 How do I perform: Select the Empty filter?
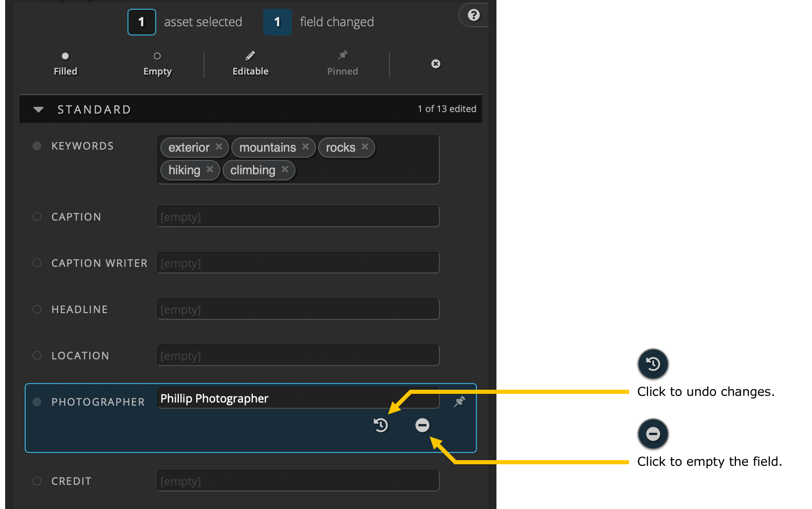coord(157,64)
